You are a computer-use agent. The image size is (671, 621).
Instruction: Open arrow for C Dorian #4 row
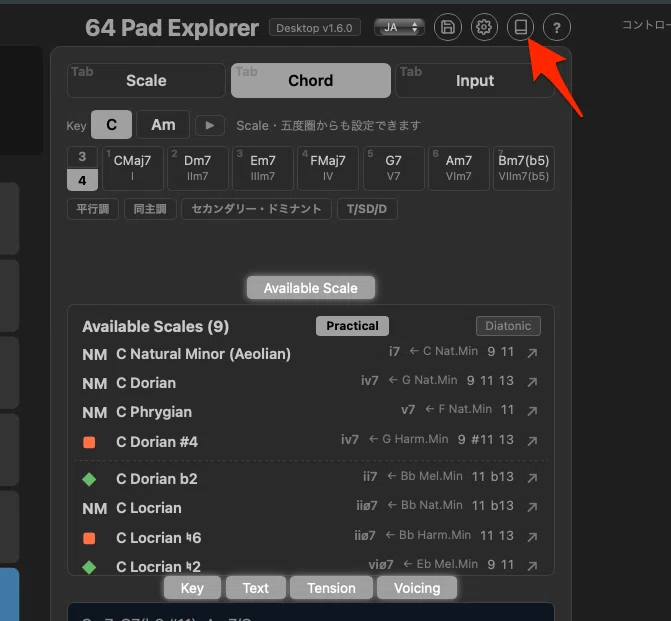click(x=532, y=441)
